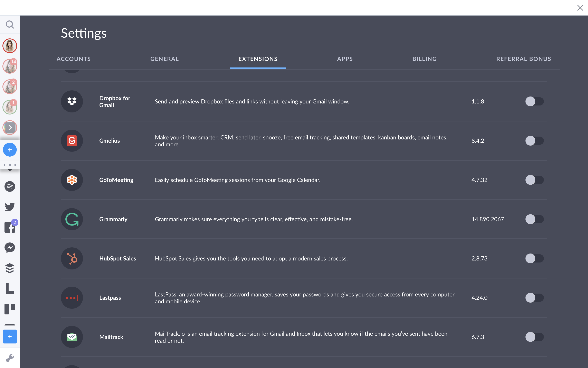Click the Grammarly version 14.890.2067

tap(488, 219)
